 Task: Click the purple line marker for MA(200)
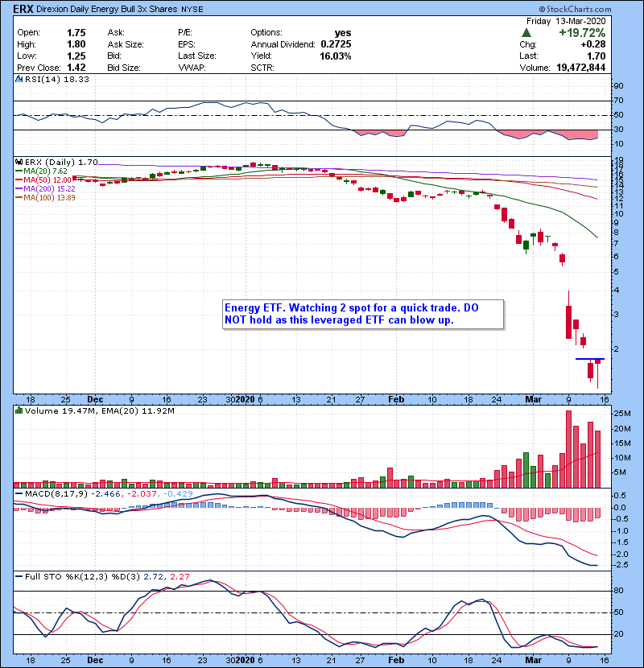coord(19,188)
